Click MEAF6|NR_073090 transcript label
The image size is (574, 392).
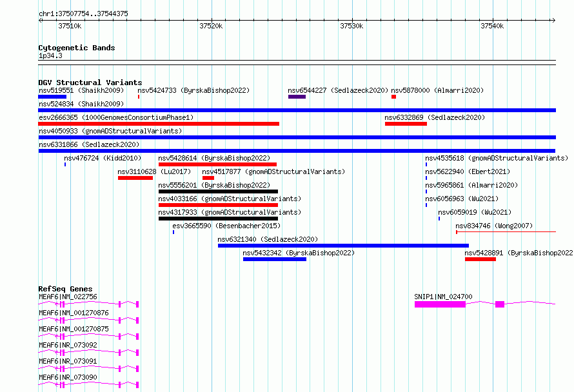point(68,377)
